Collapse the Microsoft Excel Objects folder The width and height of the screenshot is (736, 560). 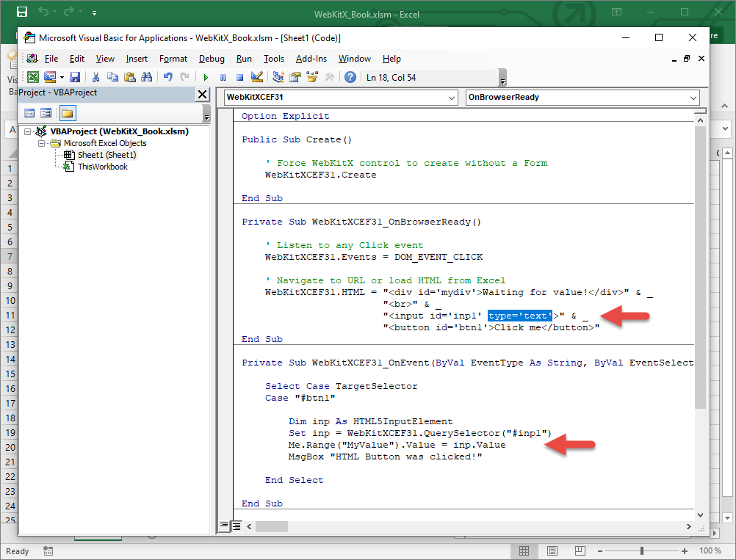click(x=41, y=143)
